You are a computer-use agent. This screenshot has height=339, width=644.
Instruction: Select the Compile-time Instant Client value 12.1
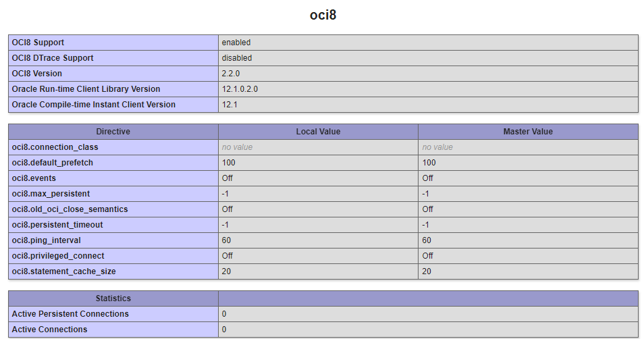(230, 105)
